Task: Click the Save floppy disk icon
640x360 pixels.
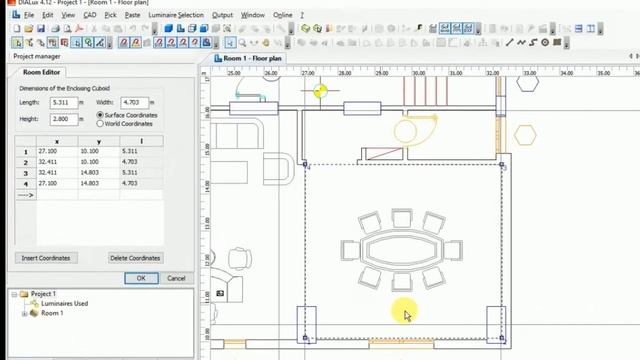Action: [41, 29]
